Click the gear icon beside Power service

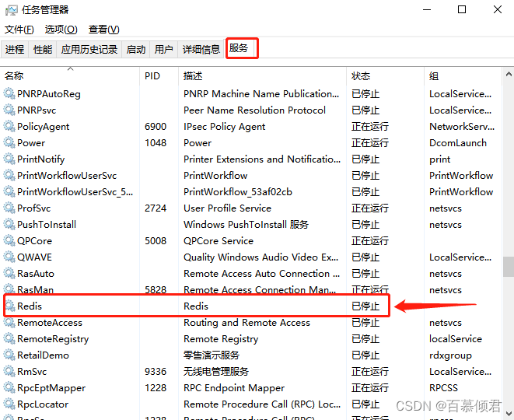tap(9, 143)
